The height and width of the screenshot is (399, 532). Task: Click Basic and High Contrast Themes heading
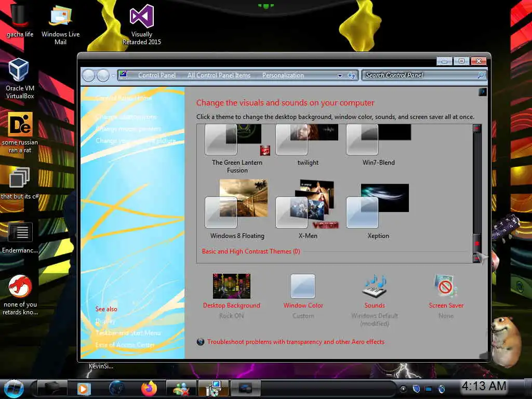click(251, 251)
